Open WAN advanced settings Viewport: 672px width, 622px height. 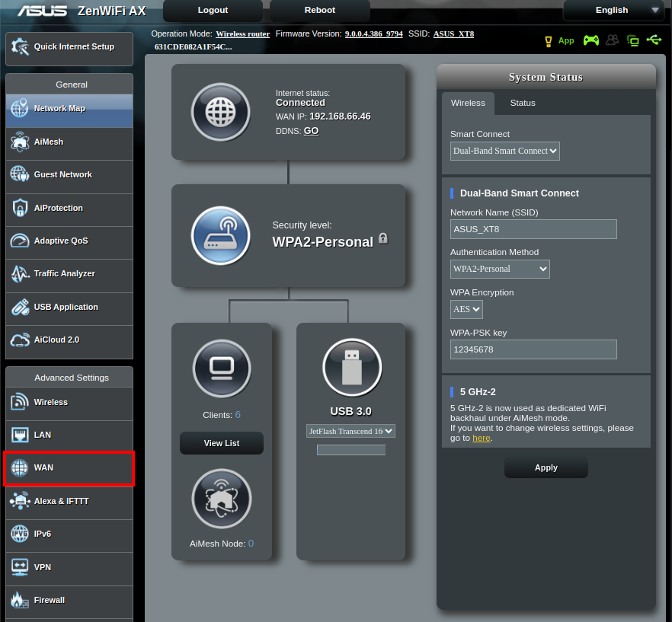pos(69,468)
